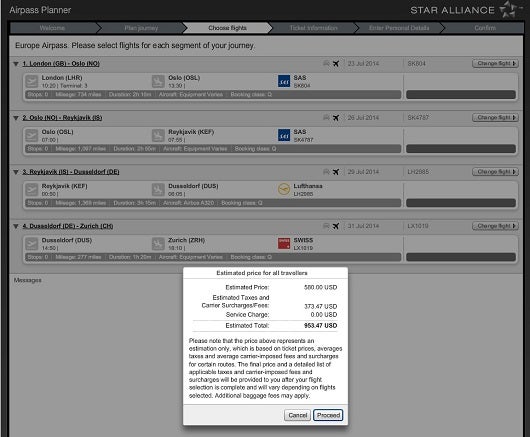Click the arrival plane icon beside Oslo (OSL) 13:30
The image size is (530, 437).
(x=158, y=81)
